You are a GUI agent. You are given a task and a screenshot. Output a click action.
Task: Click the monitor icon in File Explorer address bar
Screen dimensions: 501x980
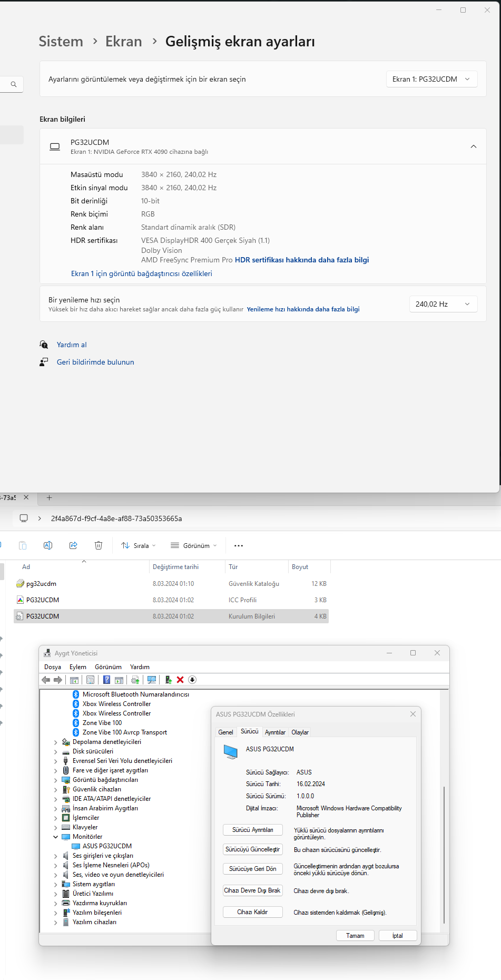(x=24, y=518)
